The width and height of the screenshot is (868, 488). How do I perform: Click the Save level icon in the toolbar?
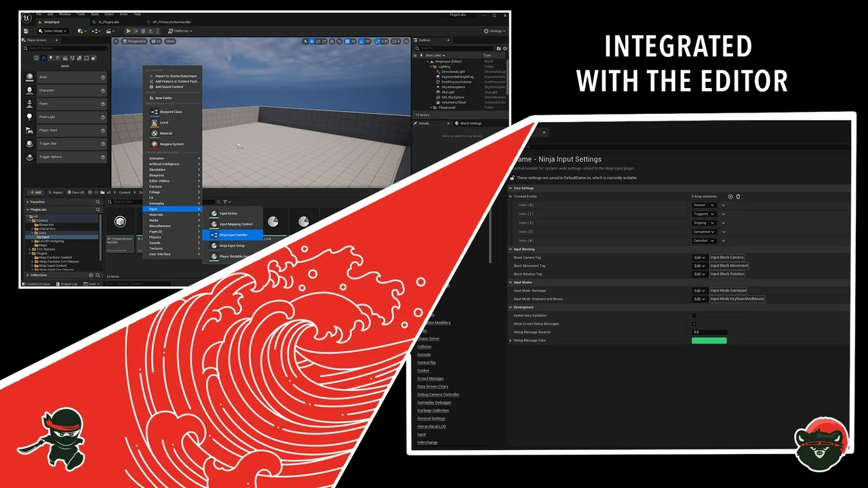point(26,31)
